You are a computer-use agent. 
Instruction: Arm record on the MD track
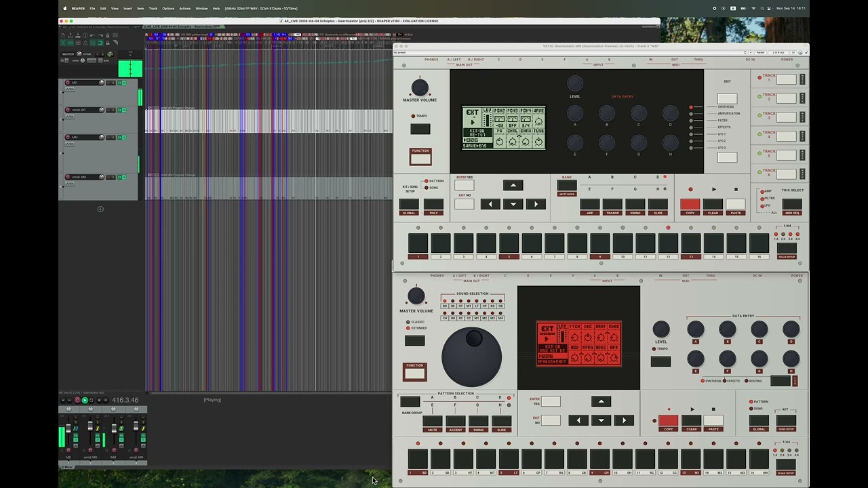[x=67, y=83]
